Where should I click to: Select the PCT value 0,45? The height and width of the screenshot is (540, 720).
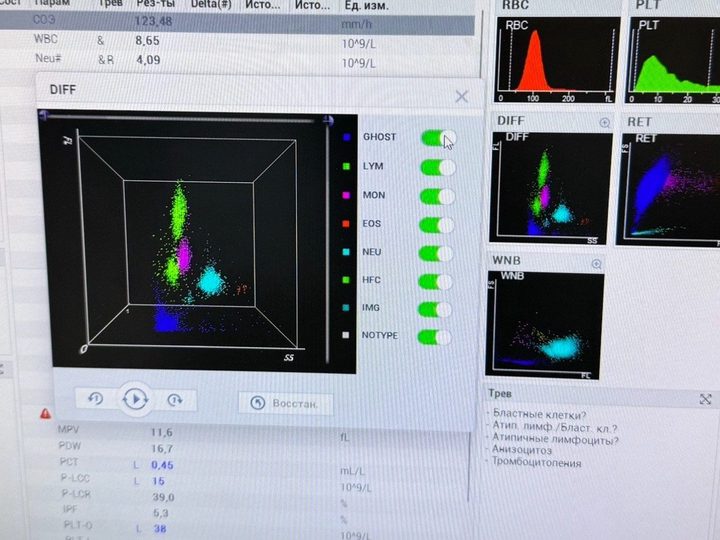(x=162, y=465)
